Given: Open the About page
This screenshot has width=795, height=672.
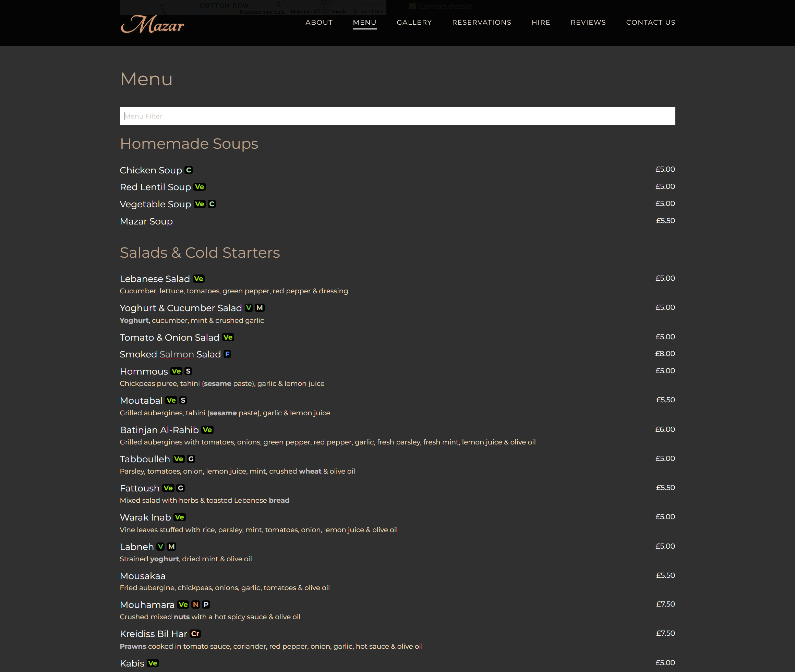Looking at the screenshot, I should [319, 22].
